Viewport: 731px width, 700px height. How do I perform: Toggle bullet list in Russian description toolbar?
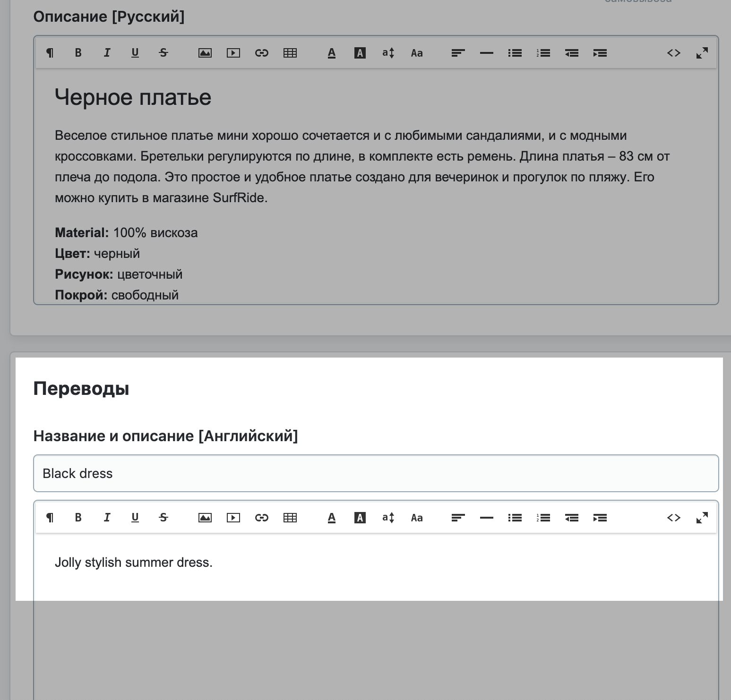[515, 53]
